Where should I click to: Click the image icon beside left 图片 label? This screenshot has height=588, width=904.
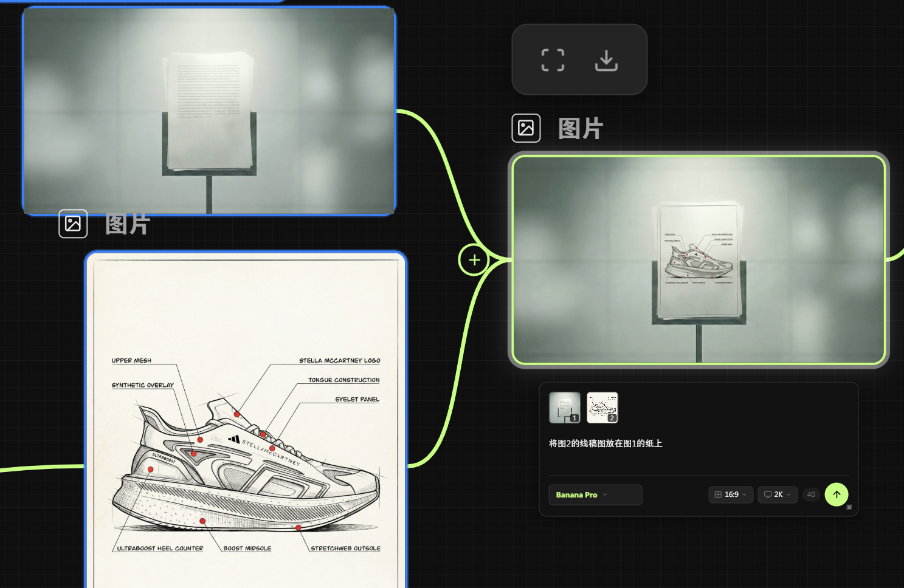[x=73, y=224]
